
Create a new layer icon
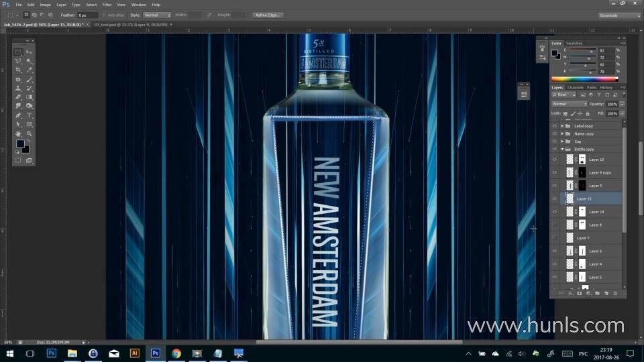pos(606,293)
